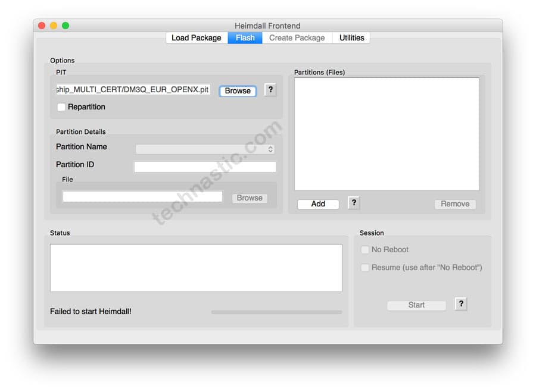Expand the Partition Name dropdown
This screenshot has width=536, height=392.
pyautogui.click(x=205, y=149)
